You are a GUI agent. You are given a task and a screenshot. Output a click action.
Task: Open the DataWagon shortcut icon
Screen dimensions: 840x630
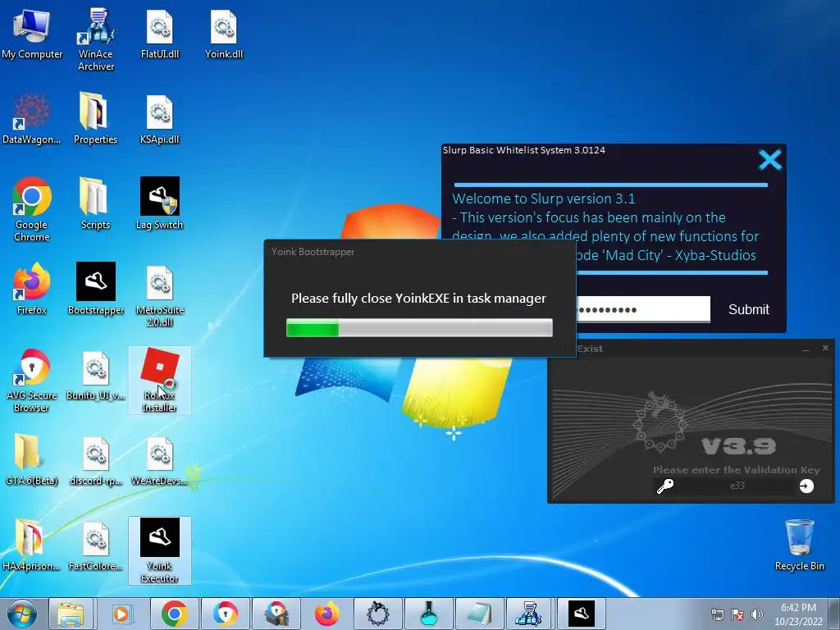pyautogui.click(x=32, y=119)
